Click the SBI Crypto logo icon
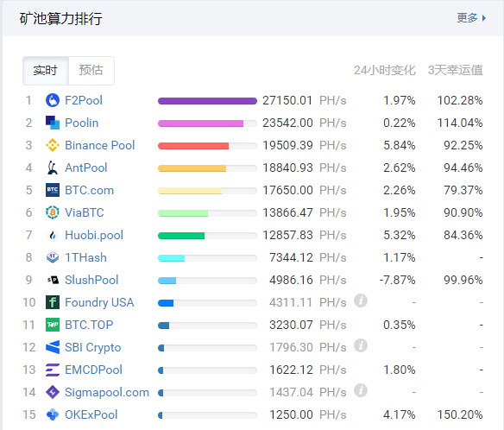Image resolution: width=504 pixels, height=430 pixels. [53, 347]
